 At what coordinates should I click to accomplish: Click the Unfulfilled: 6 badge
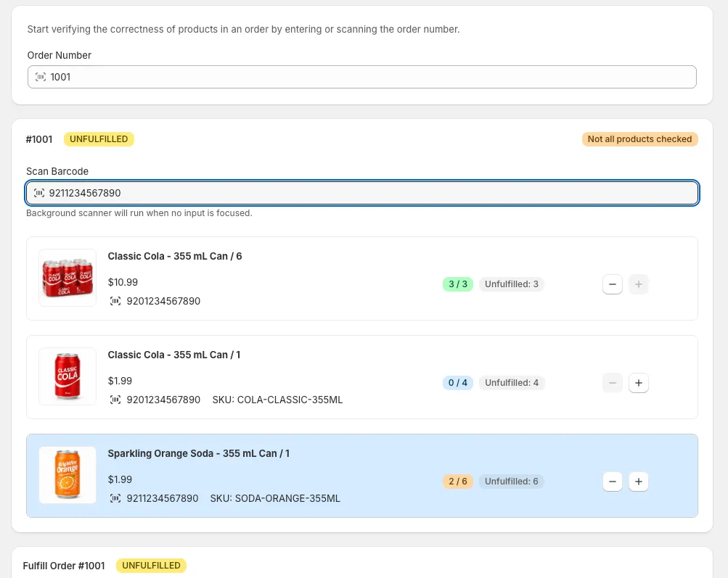coord(511,482)
